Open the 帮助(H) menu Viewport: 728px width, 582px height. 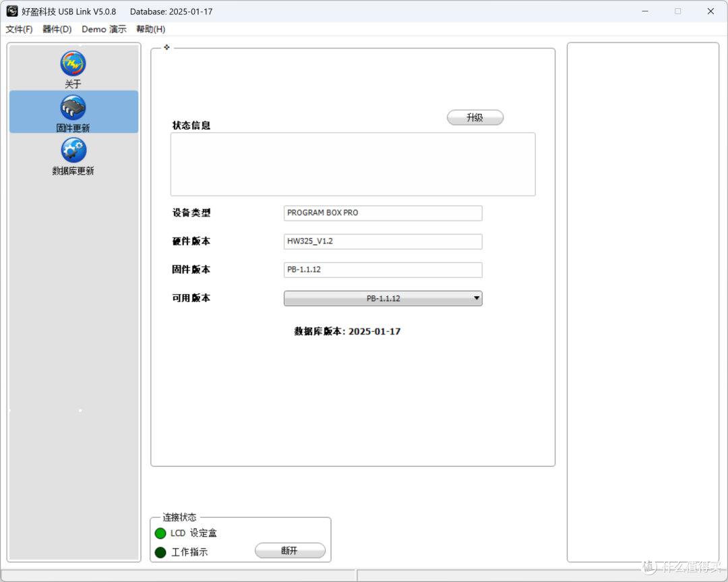tap(150, 29)
